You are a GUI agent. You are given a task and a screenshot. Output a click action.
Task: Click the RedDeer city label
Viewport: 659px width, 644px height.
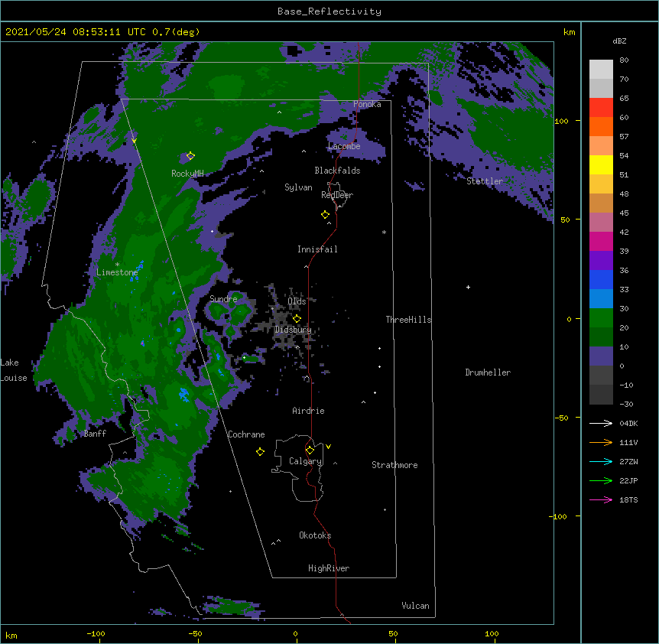point(337,195)
